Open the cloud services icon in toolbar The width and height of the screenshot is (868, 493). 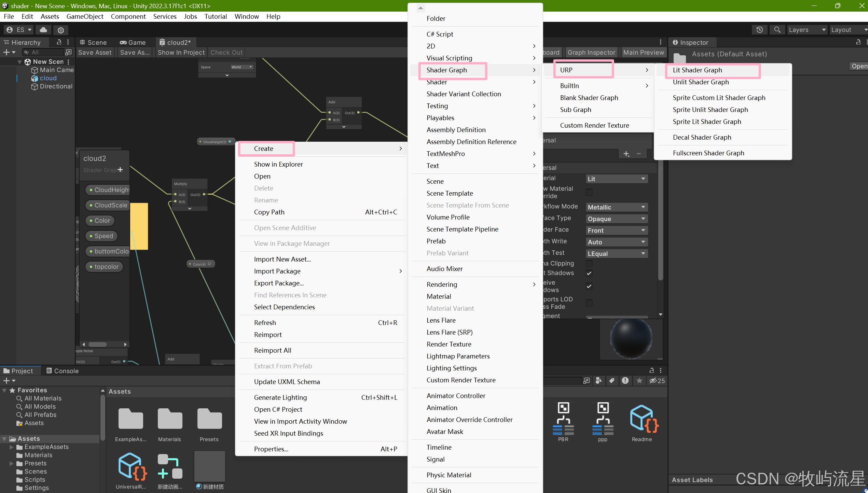click(43, 30)
